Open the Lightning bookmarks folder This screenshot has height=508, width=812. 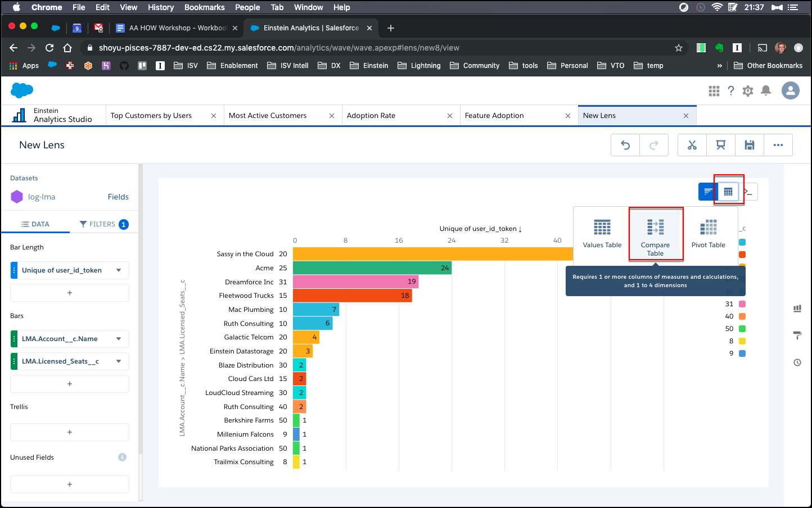pos(419,66)
